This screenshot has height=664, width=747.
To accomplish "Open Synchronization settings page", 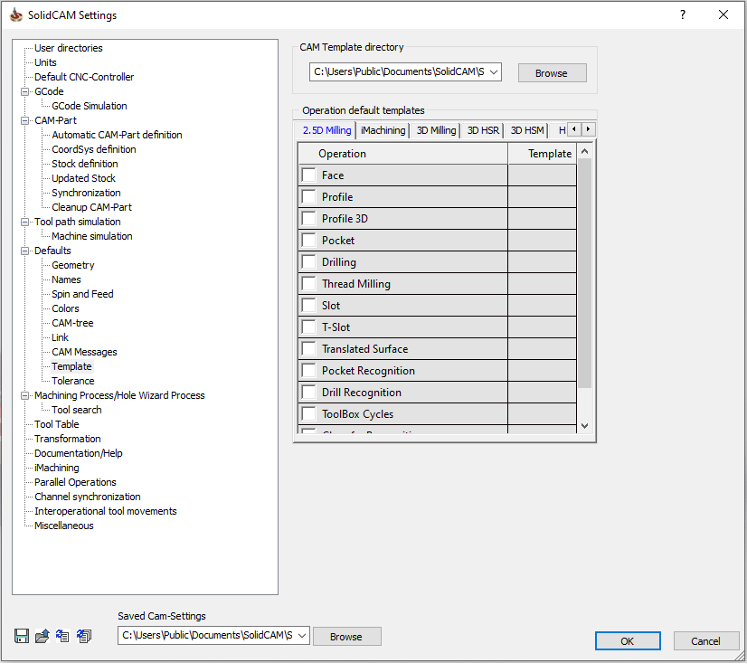I will point(86,193).
